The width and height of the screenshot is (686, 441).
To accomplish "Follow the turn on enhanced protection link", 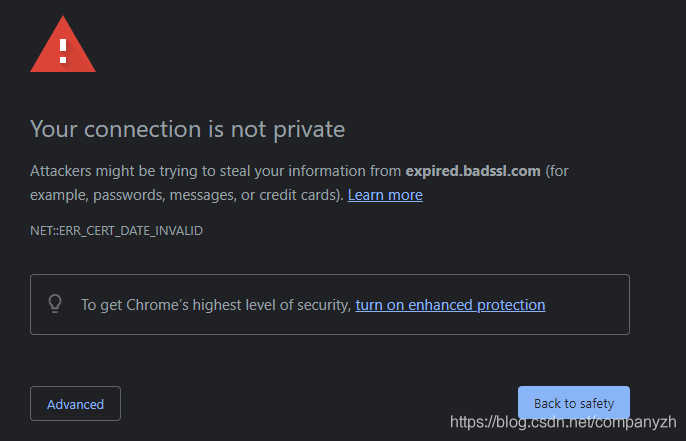I will [x=450, y=305].
